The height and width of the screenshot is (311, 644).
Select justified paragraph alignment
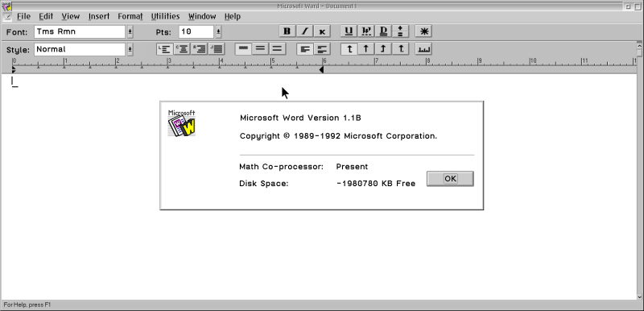217,49
